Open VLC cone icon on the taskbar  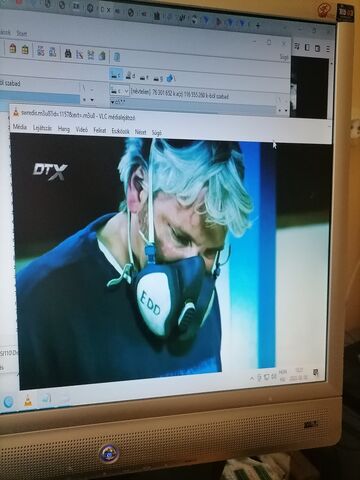(28, 400)
